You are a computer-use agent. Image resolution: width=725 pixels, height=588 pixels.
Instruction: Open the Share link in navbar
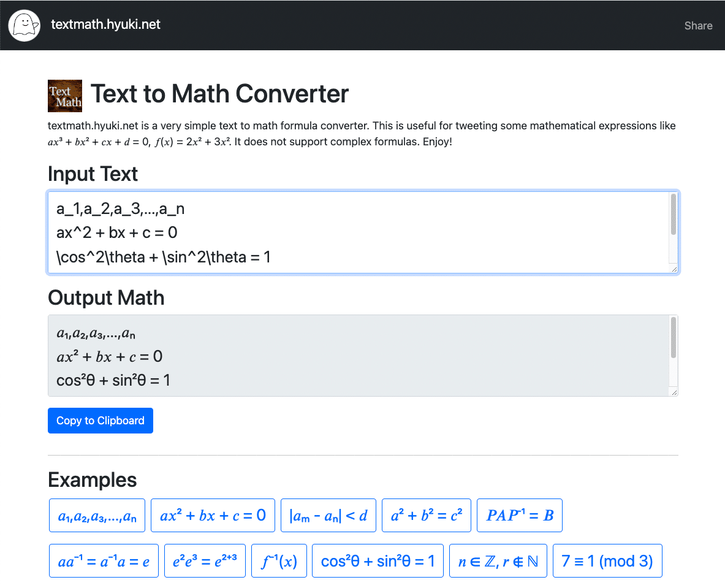click(x=698, y=26)
